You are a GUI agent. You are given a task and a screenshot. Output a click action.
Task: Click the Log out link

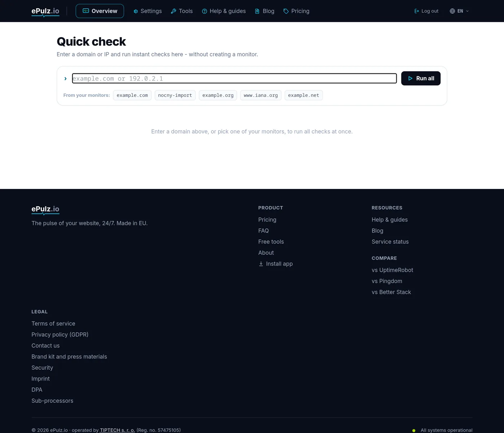click(x=426, y=11)
